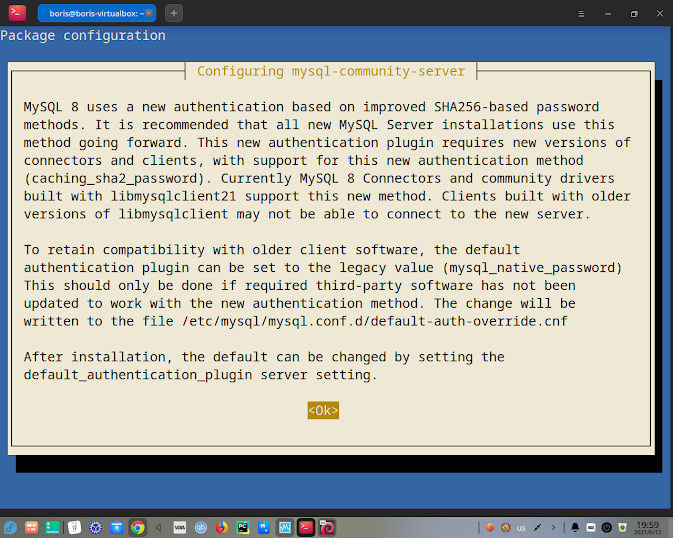673x538 pixels.
Task: Click the orange cube tray icon
Action: tap(490, 528)
